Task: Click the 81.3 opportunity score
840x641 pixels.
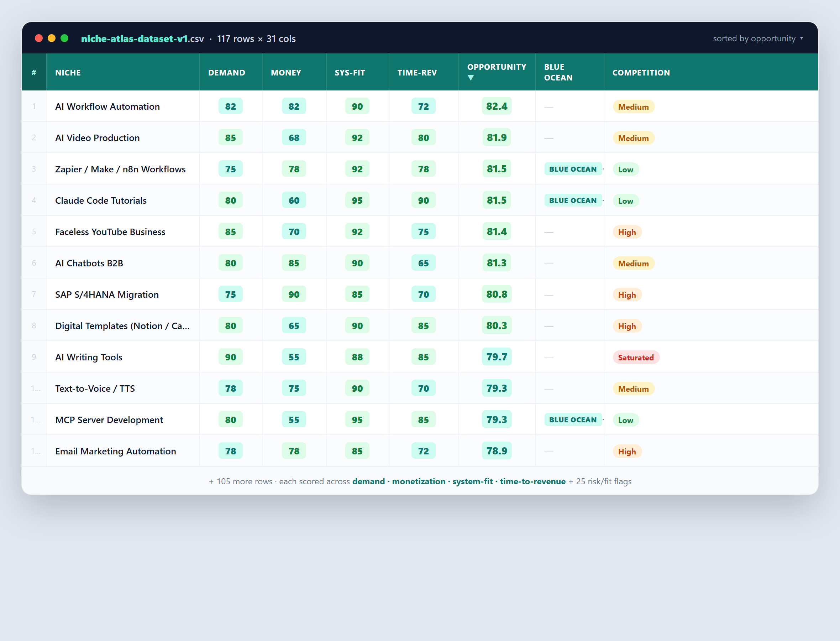Action: click(x=497, y=262)
